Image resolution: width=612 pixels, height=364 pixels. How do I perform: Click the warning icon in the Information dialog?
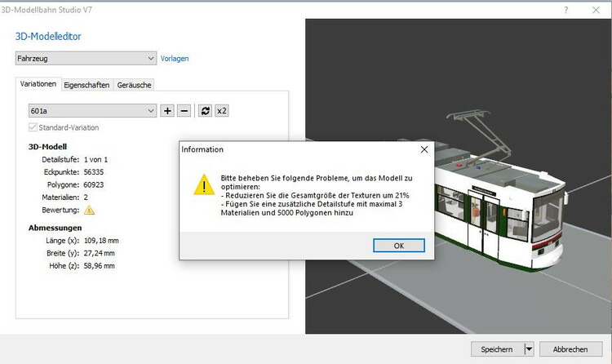[x=204, y=184]
